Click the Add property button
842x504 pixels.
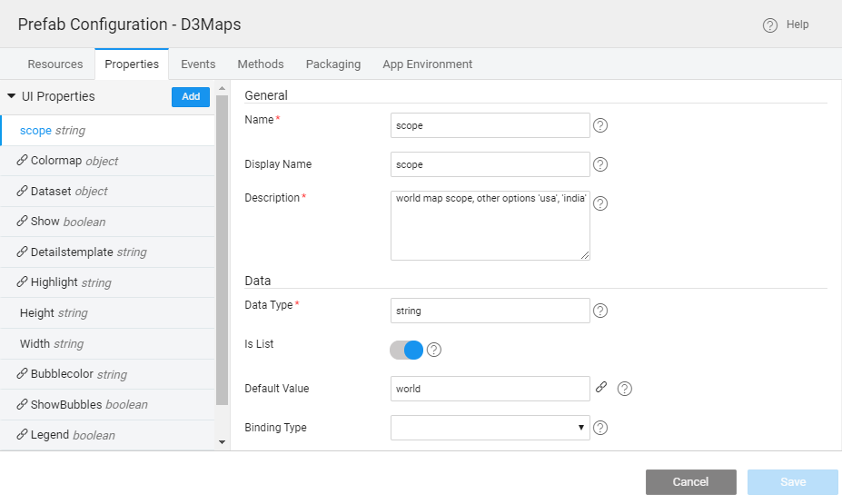point(191,97)
